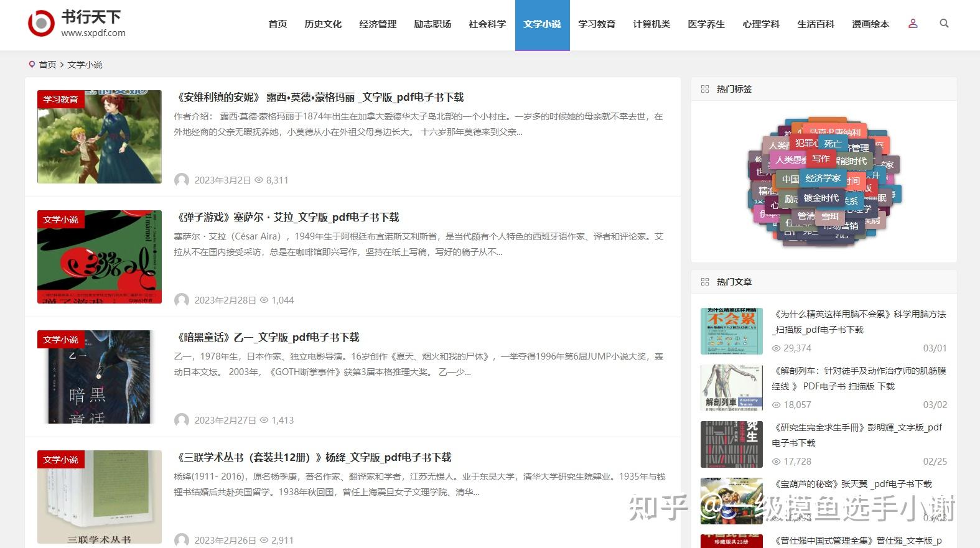Click the 解剖列车 hot article thumbnail
Screen dimensions: 980x548
tap(732, 388)
